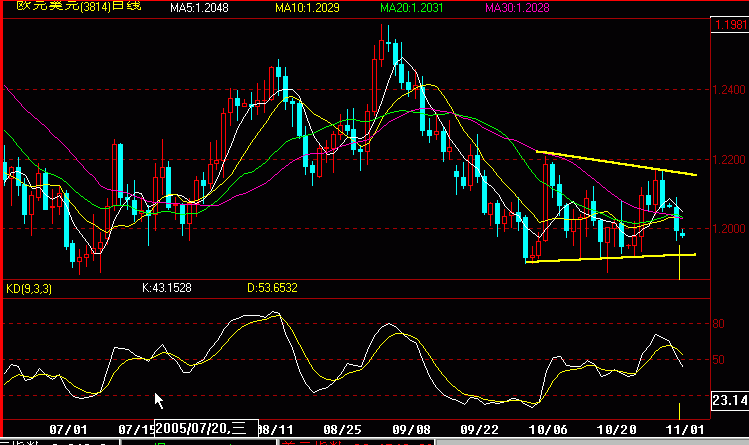Image resolution: width=749 pixels, height=445 pixels.
Task: Select the MA30:1.2028 indicator label
Action: pos(517,8)
